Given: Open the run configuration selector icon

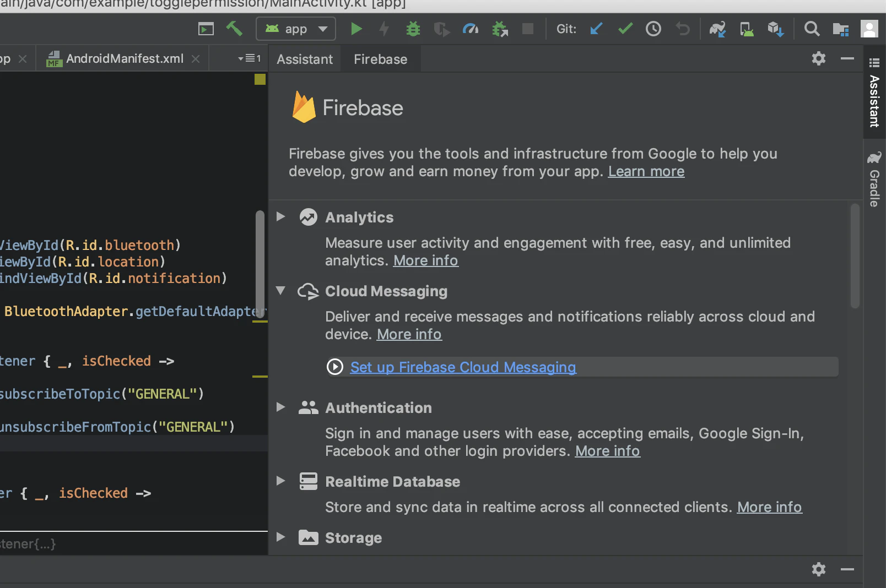Looking at the screenshot, I should pos(206,29).
